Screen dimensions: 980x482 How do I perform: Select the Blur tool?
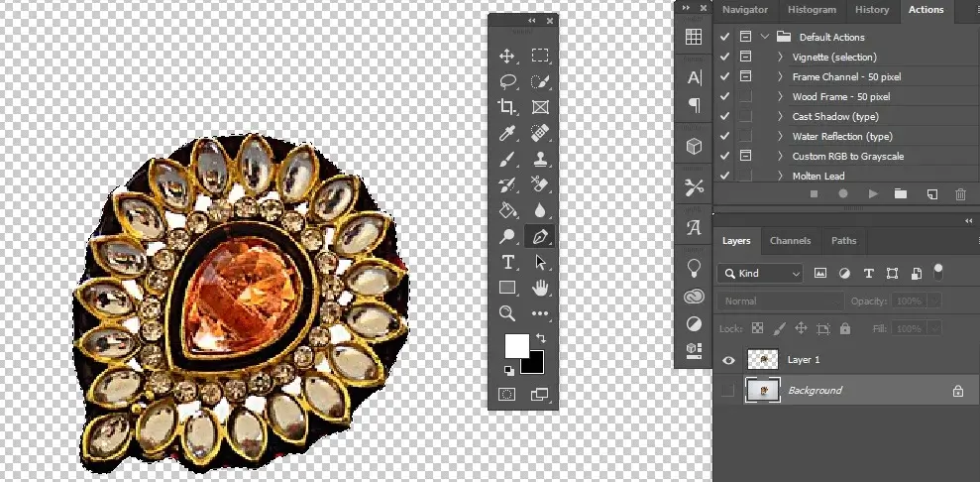[540, 210]
